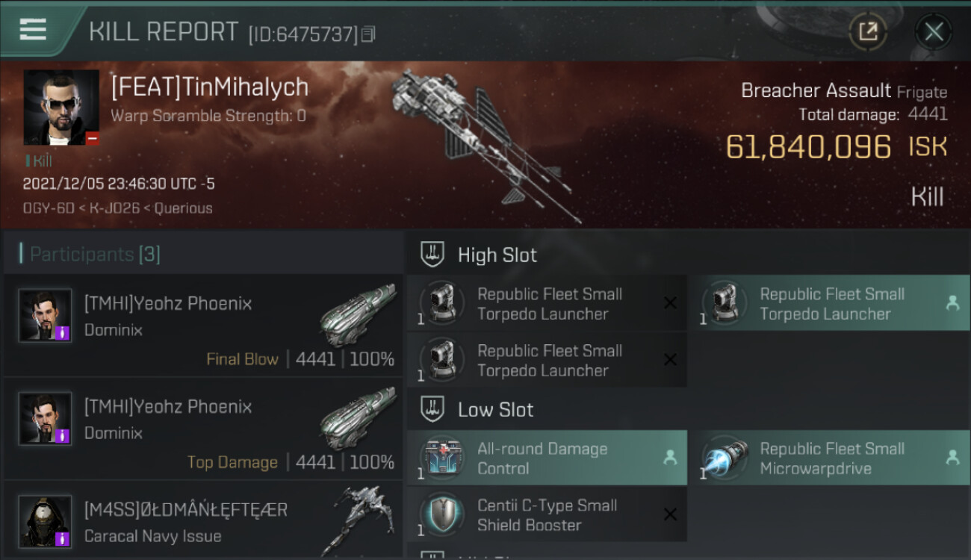Open TinMihalych's pilot portrait
Screen dimensions: 971x560
(61, 108)
